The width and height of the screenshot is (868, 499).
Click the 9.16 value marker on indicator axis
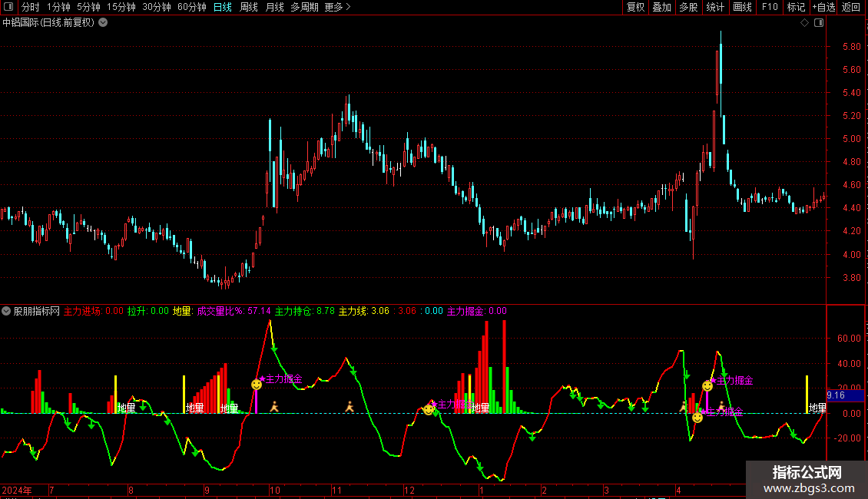point(836,395)
